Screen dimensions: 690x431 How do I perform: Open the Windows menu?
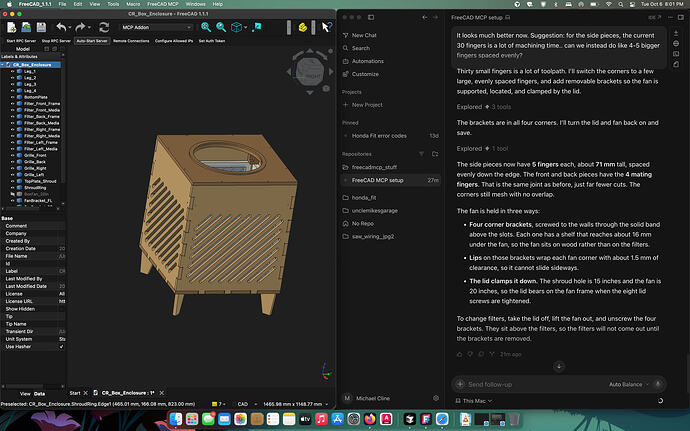tap(195, 4)
